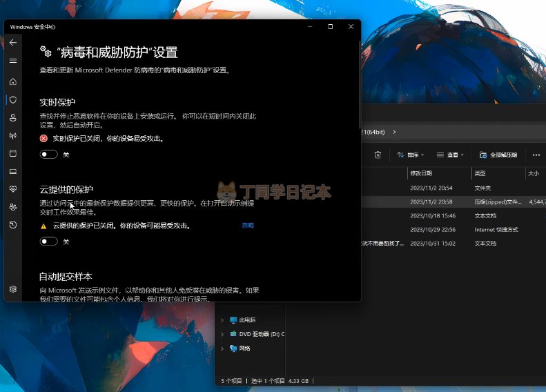Click the 忽略 dismiss link

tap(248, 225)
